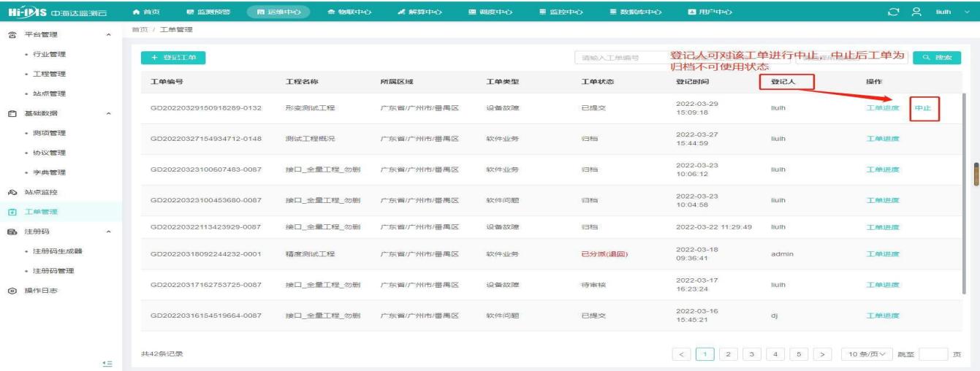Click 中止 for the first work order
Screen dimensions: 980x371
tap(923, 109)
